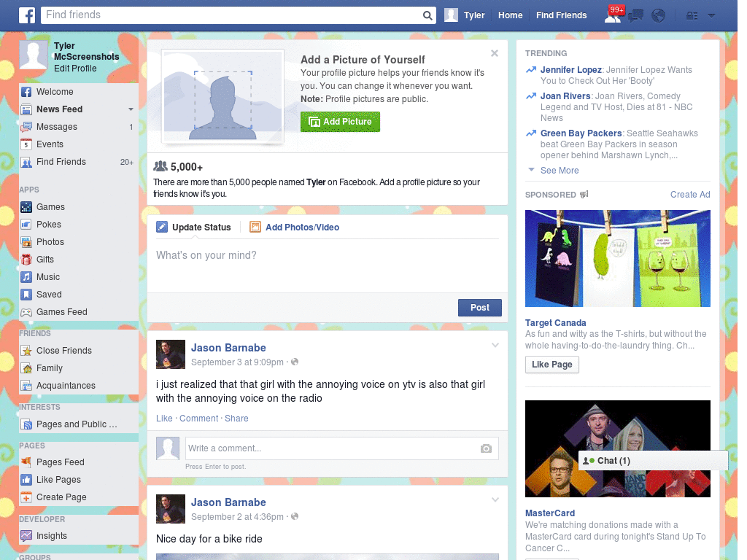Click Target Canada ad image

[617, 258]
